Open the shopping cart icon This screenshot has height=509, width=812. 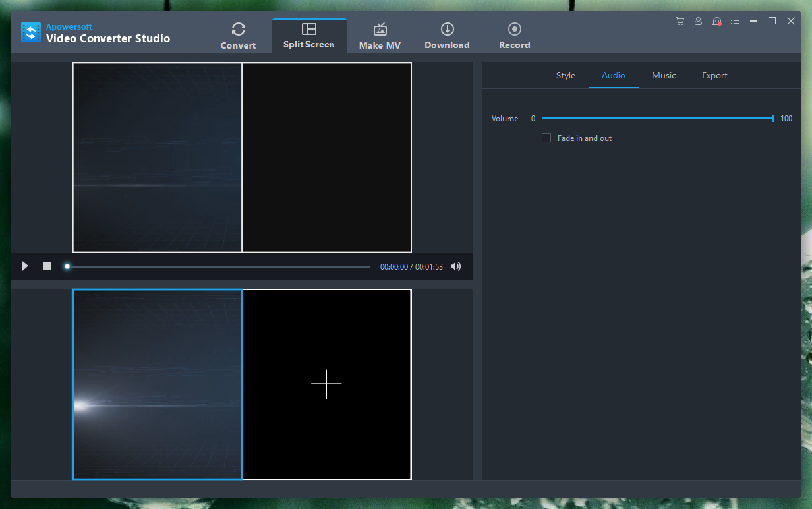[680, 21]
